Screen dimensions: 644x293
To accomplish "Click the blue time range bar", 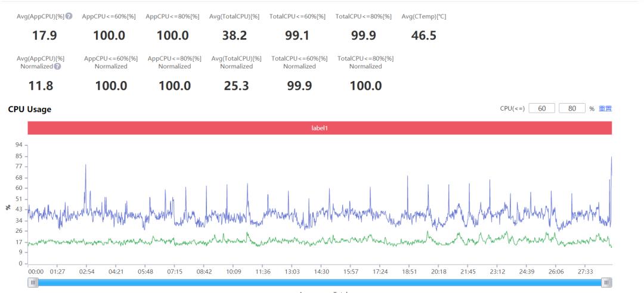I will [x=320, y=282].
